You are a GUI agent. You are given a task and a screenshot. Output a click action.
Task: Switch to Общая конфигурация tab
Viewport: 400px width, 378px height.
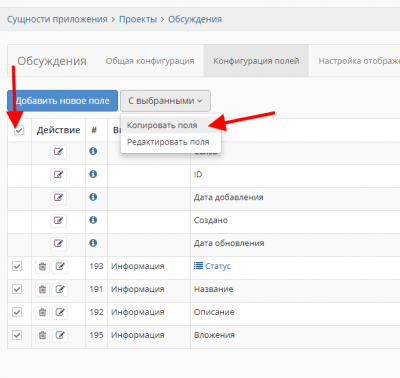pyautogui.click(x=150, y=61)
